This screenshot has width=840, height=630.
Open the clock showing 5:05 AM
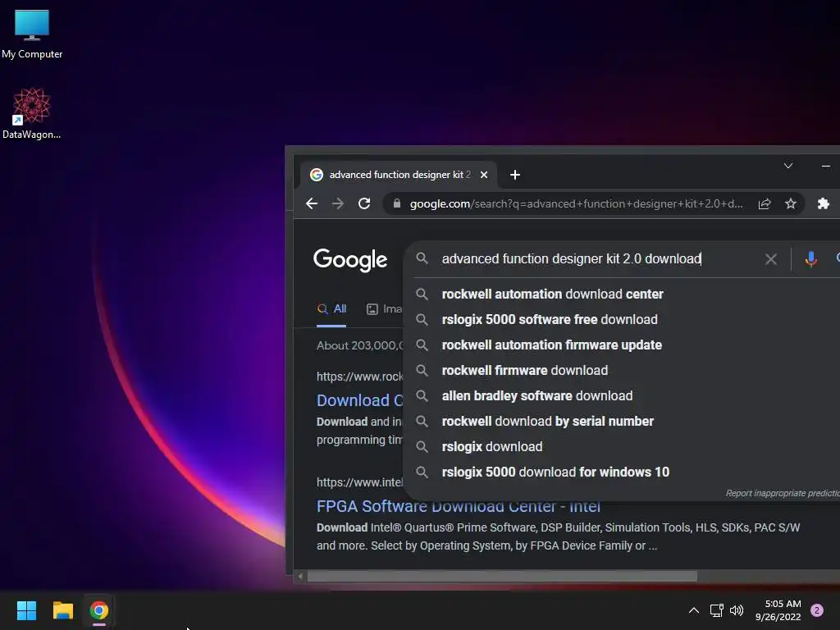tap(778, 610)
